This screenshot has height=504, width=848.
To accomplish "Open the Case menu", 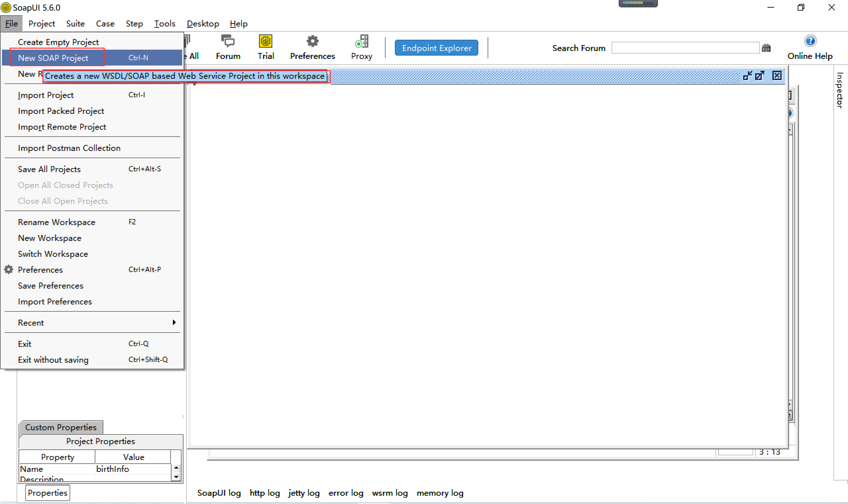I will 105,23.
